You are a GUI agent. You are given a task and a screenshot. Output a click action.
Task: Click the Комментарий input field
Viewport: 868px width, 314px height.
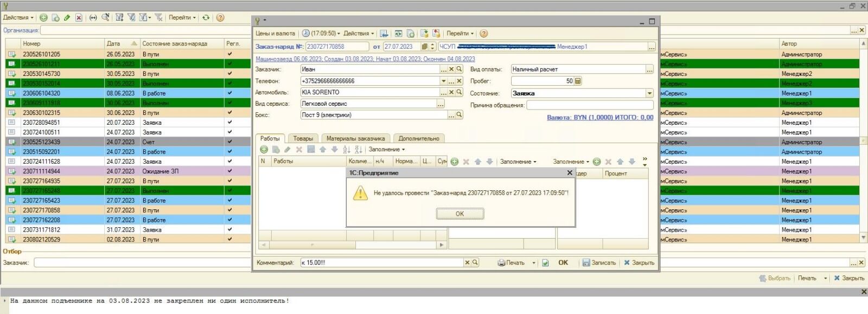tap(382, 262)
